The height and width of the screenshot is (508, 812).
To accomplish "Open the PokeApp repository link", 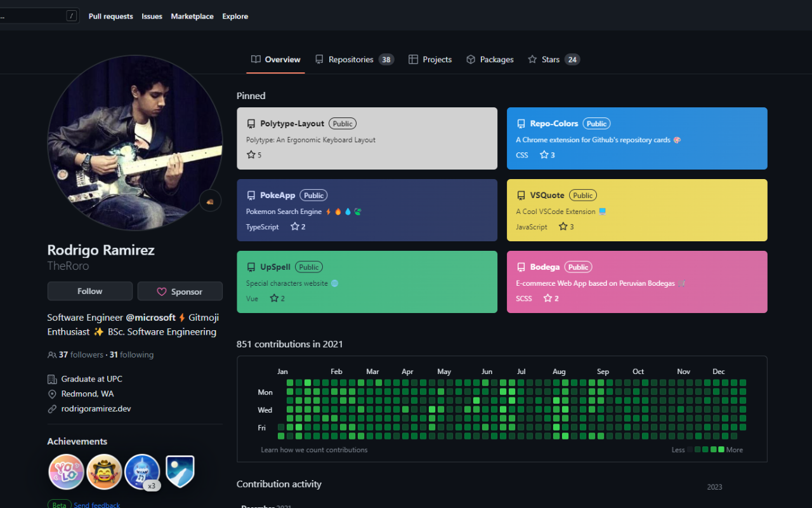I will pyautogui.click(x=278, y=196).
